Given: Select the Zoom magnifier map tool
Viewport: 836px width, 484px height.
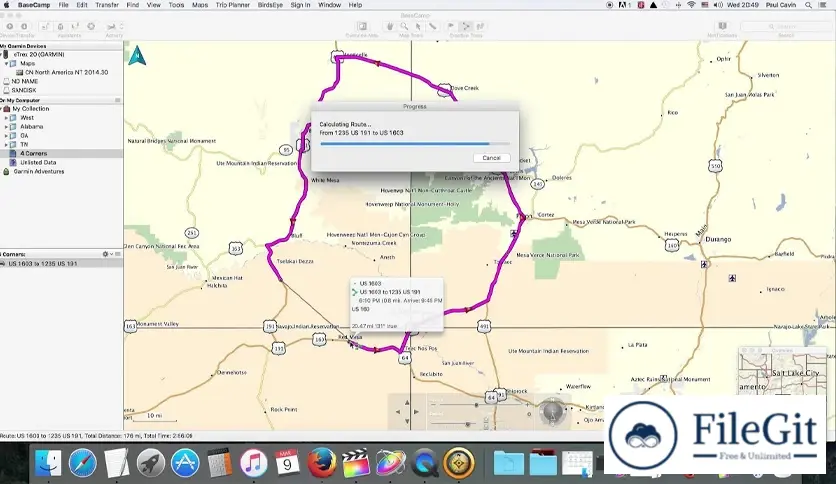Looking at the screenshot, I should pyautogui.click(x=404, y=26).
